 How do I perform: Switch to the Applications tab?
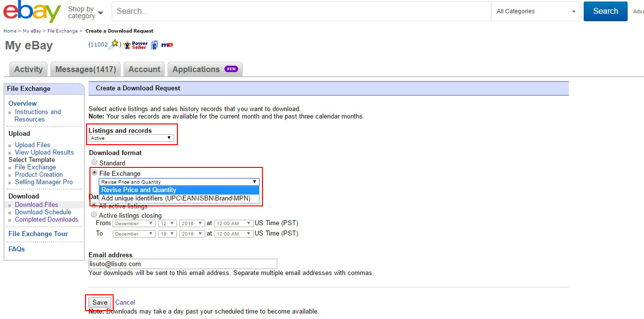point(205,69)
